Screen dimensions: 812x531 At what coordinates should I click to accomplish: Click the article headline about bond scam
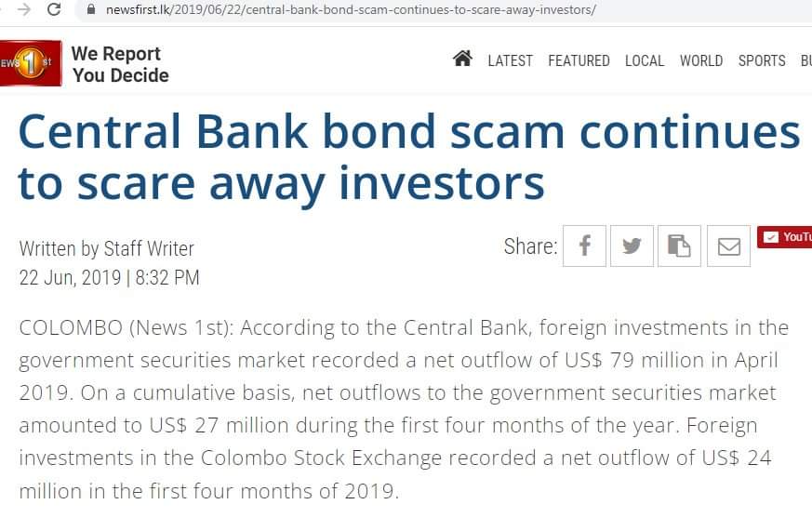coord(409,157)
